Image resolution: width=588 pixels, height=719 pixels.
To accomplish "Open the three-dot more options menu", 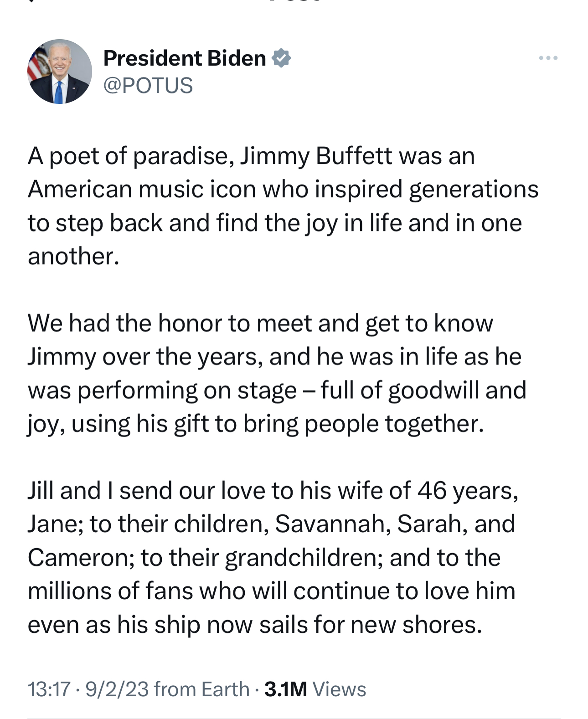I will tap(548, 58).
